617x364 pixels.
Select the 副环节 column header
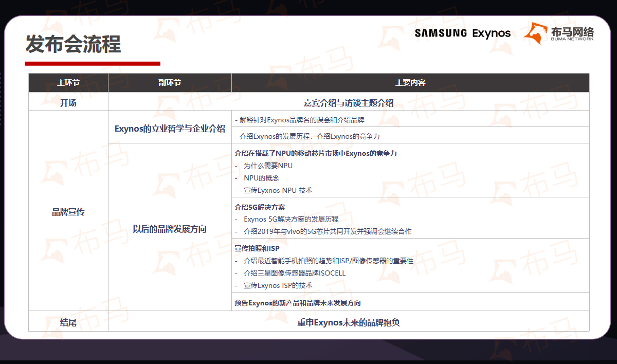pos(170,83)
